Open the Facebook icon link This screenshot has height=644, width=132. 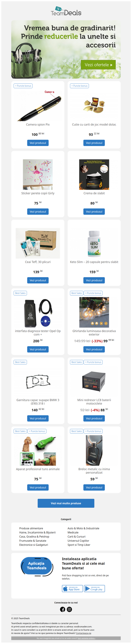(x=62, y=609)
